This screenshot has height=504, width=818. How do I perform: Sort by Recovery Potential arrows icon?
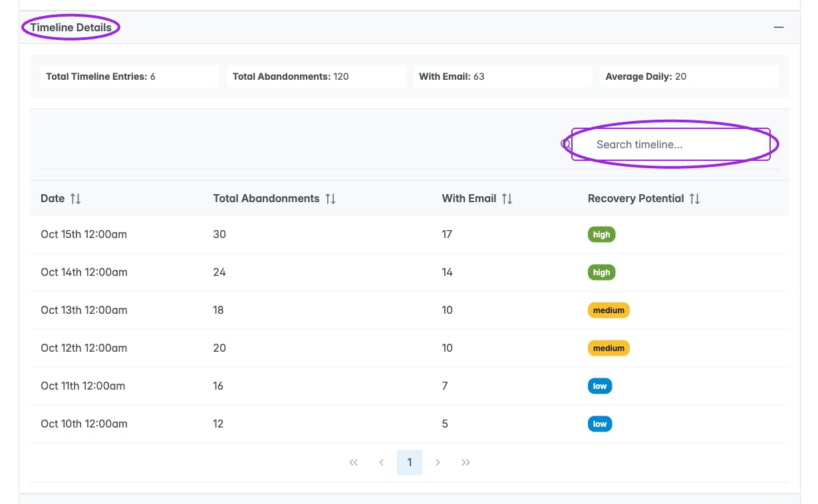point(694,198)
